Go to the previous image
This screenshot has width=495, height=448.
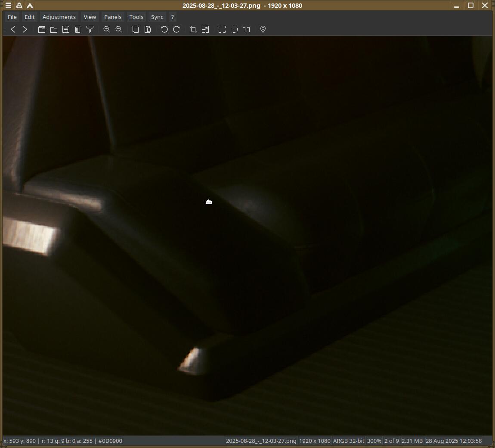click(x=13, y=29)
